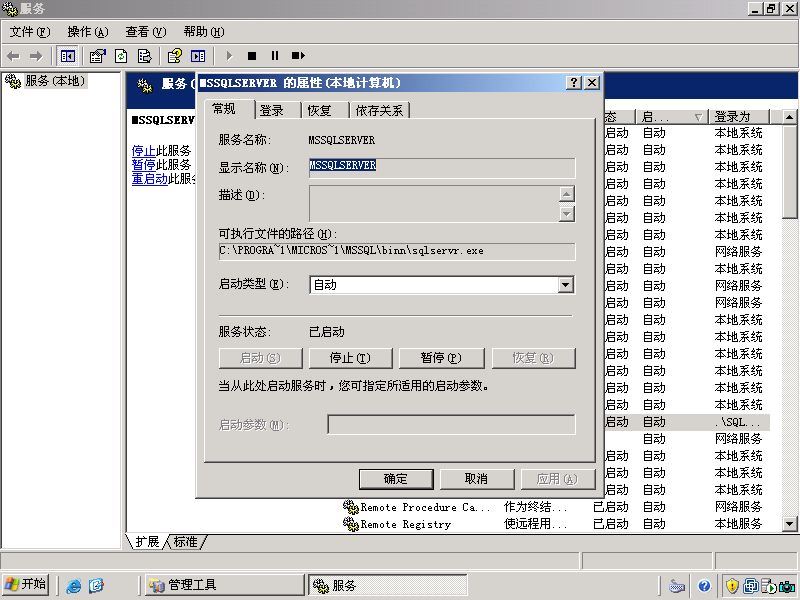Click the Refresh toolbar icon
The height and width of the screenshot is (600, 800).
coord(121,56)
